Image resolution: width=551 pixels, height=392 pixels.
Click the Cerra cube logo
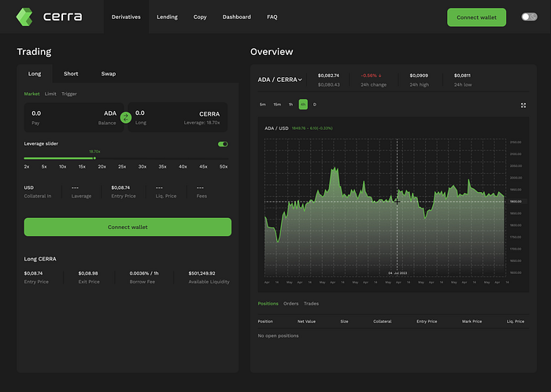click(x=24, y=17)
